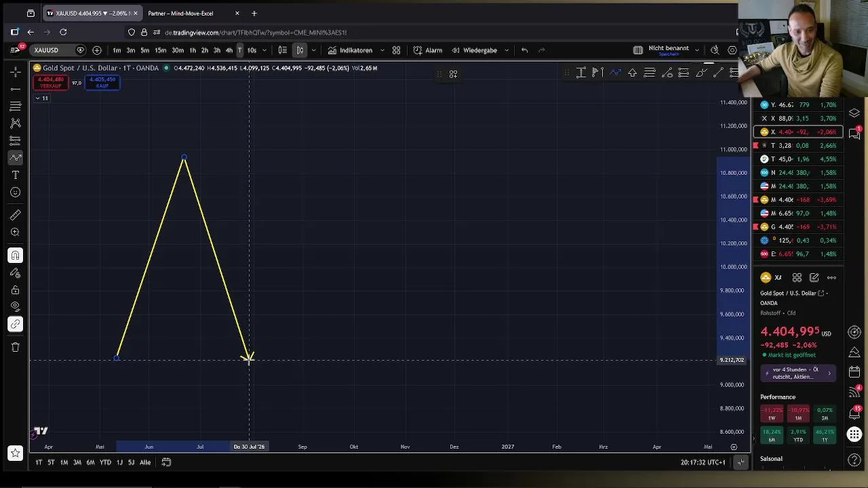The image size is (868, 488).
Task: Open the chart type bars icon
Action: [x=283, y=50]
